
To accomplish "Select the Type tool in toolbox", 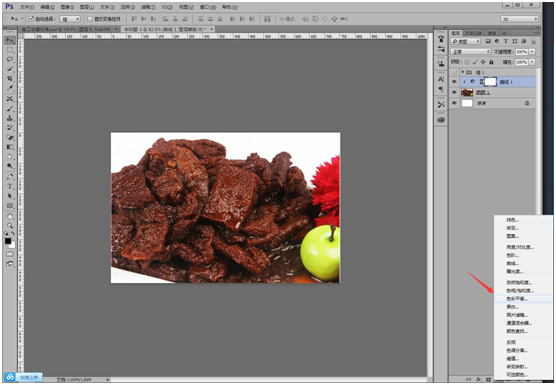I will (10, 186).
